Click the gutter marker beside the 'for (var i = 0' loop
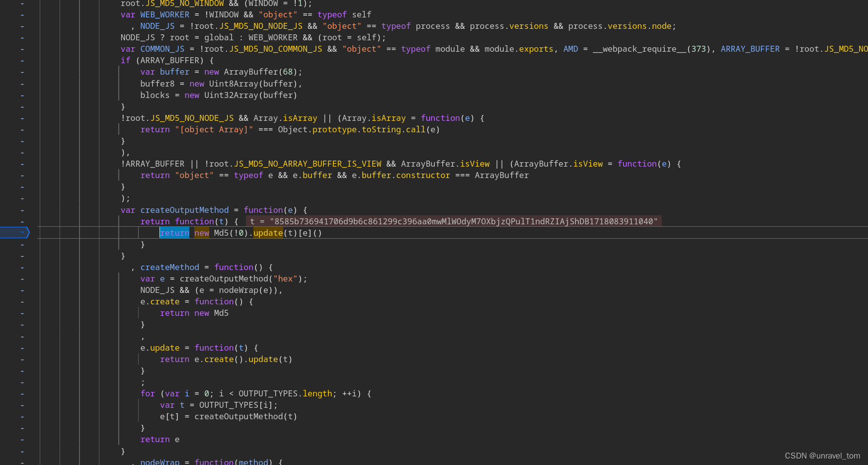Image resolution: width=868 pixels, height=465 pixels. pyautogui.click(x=22, y=393)
